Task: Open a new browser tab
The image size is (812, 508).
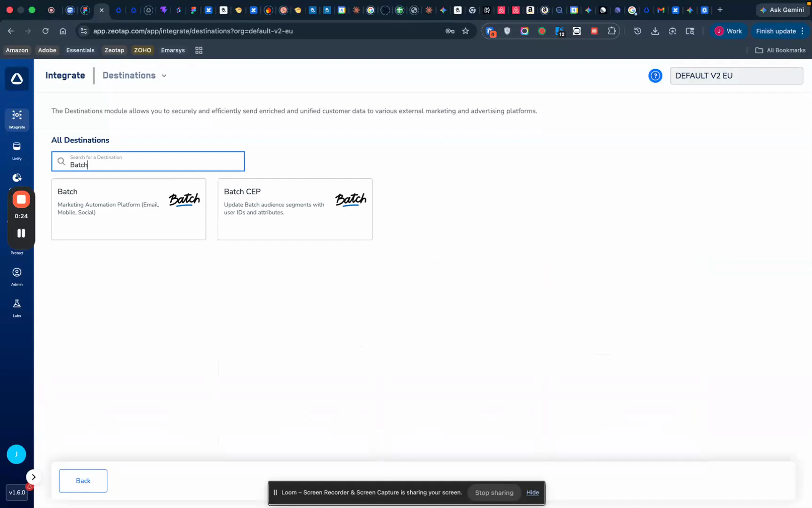Action: click(x=720, y=10)
